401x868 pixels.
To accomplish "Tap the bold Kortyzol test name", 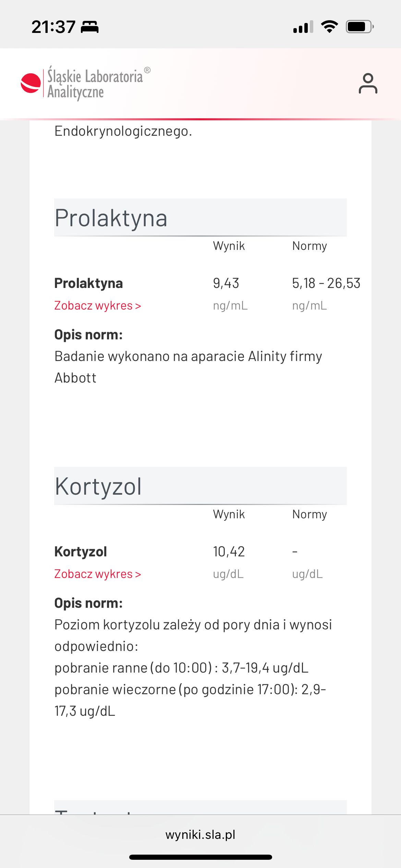I will coord(81,552).
